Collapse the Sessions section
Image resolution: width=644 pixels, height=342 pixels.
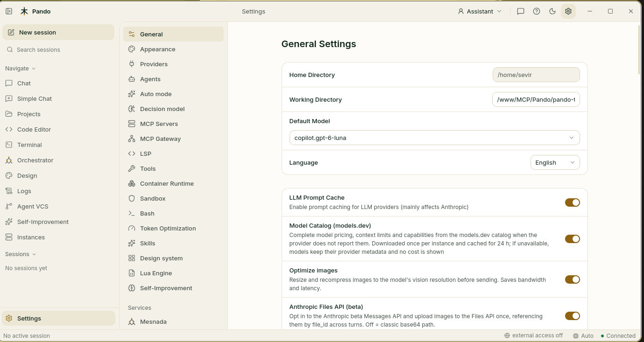coord(21,254)
